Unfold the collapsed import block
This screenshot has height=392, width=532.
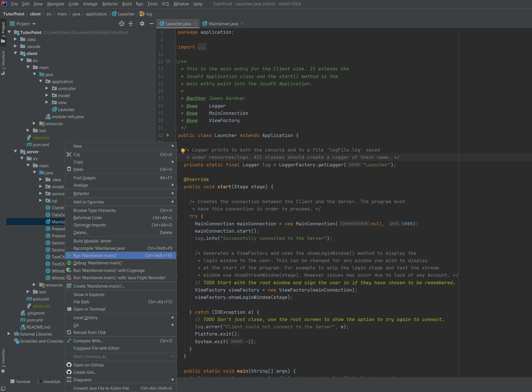click(x=176, y=47)
